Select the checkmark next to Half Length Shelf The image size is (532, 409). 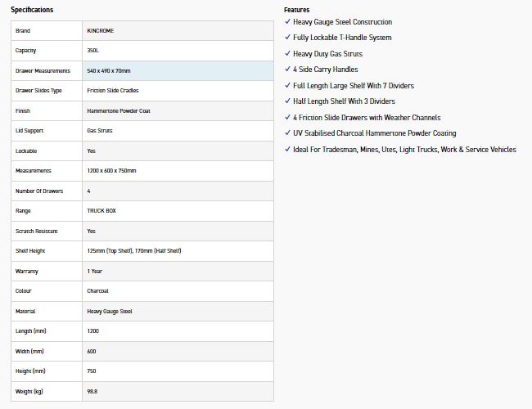[x=287, y=101]
